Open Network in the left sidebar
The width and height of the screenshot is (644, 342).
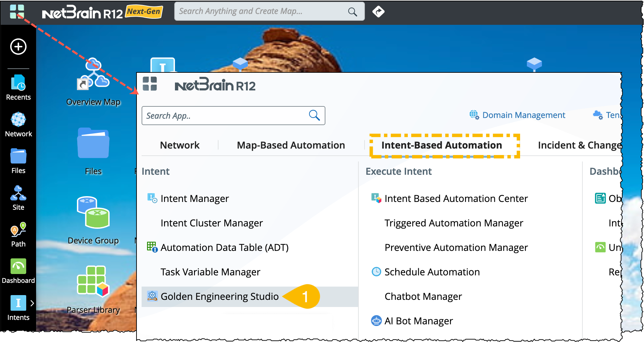(18, 124)
